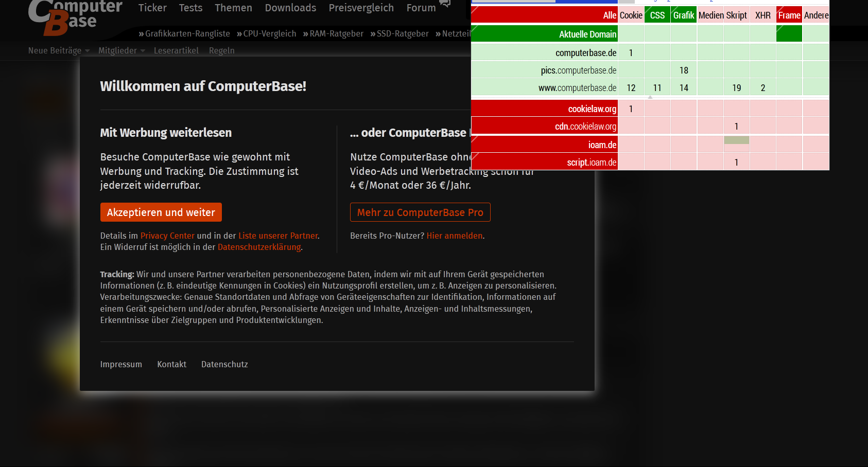This screenshot has width=868, height=467.
Task: Open the Datenschutz footer link
Action: click(224, 364)
